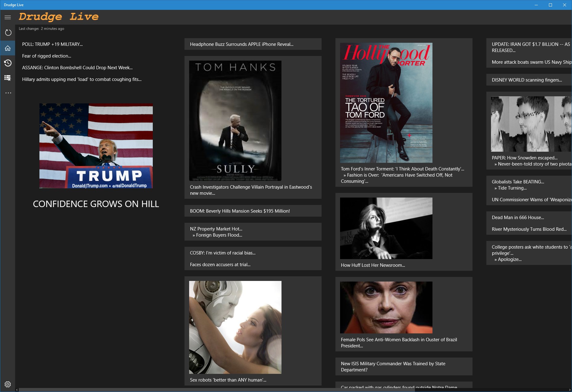Screen dimensions: 572x392
Task: Open the CONFIDENCE GROWS ON HILL headline
Action: coord(96,203)
